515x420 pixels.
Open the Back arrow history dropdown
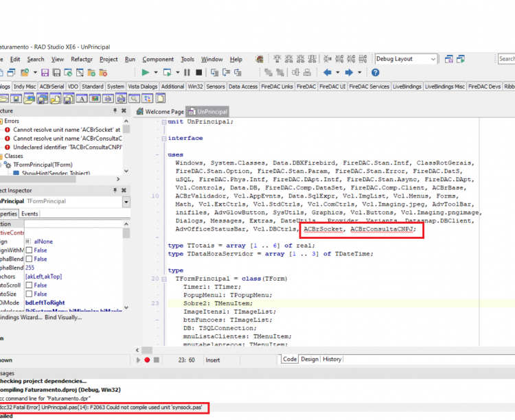coord(337,72)
